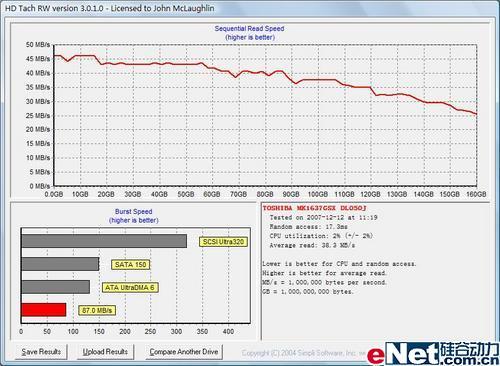
Task: Select the 87.0 MB/s burst label
Action: tap(97, 310)
